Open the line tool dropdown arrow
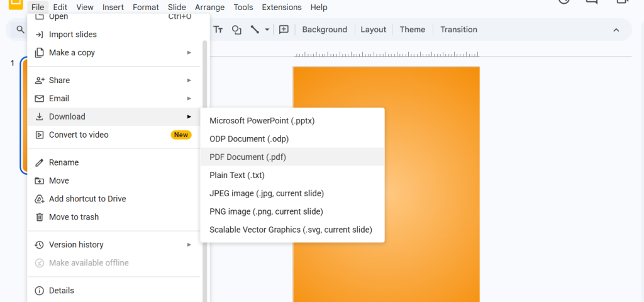 pyautogui.click(x=267, y=30)
